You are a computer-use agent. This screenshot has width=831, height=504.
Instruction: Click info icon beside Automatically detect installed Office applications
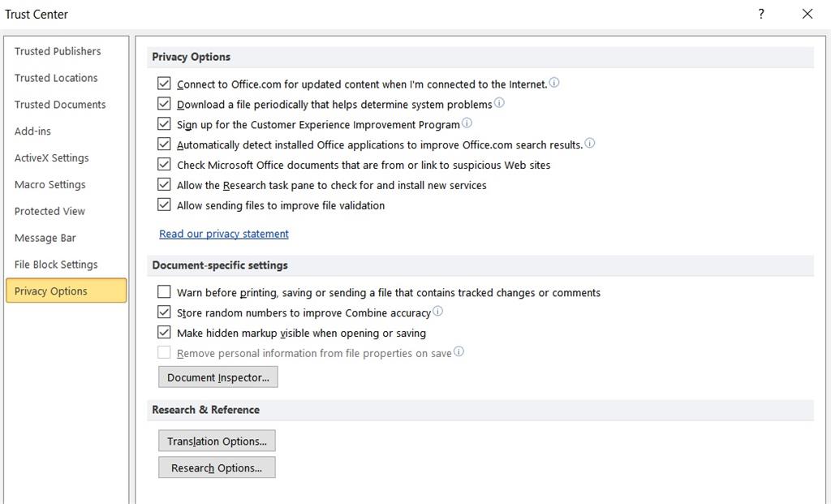click(589, 143)
